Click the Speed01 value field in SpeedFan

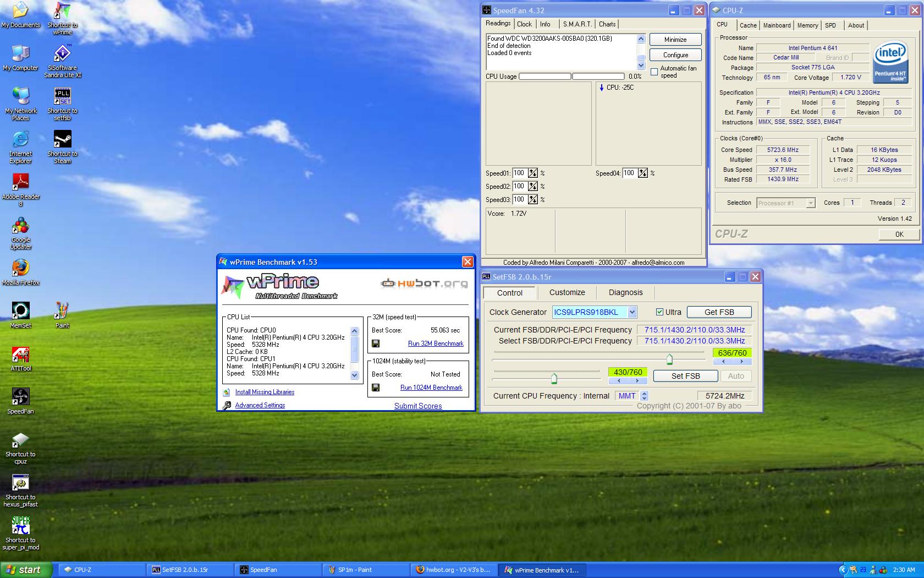pyautogui.click(x=520, y=173)
